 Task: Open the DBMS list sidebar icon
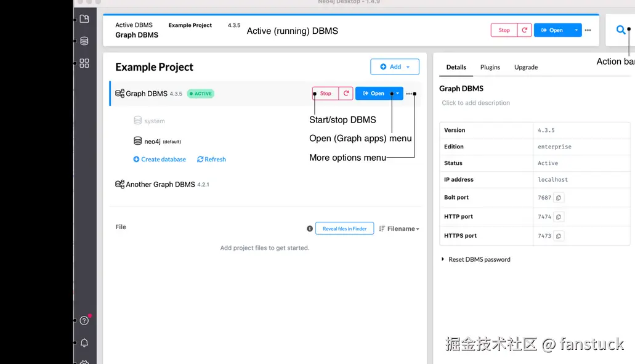coord(84,41)
